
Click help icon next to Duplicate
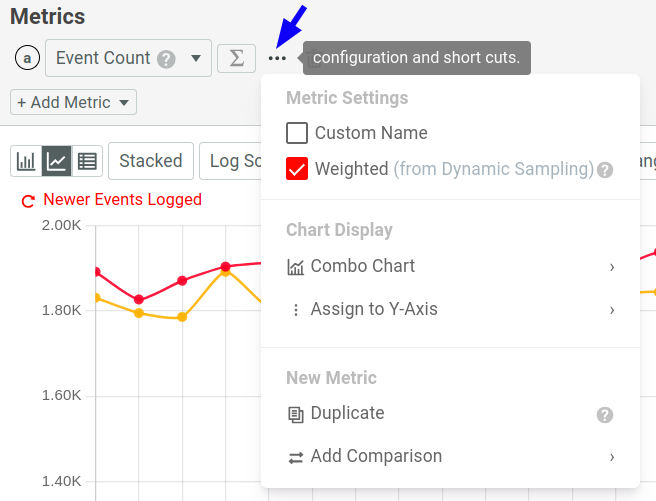[x=604, y=414]
